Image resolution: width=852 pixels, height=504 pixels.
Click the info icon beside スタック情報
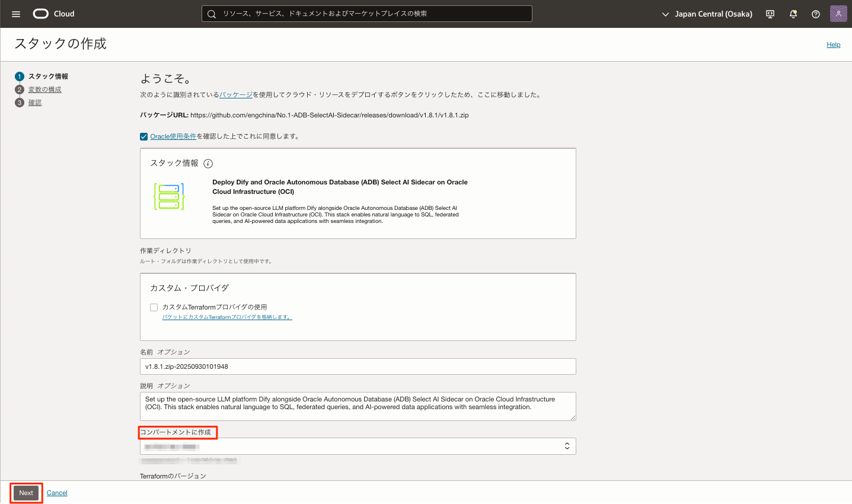coord(208,164)
